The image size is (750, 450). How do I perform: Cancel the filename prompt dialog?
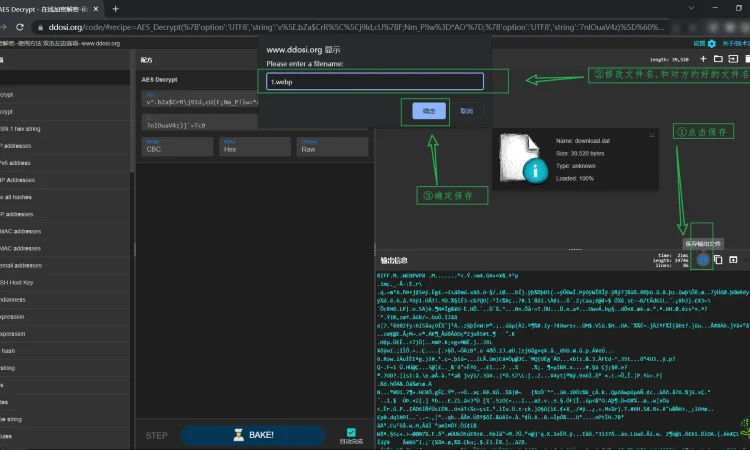tap(466, 111)
